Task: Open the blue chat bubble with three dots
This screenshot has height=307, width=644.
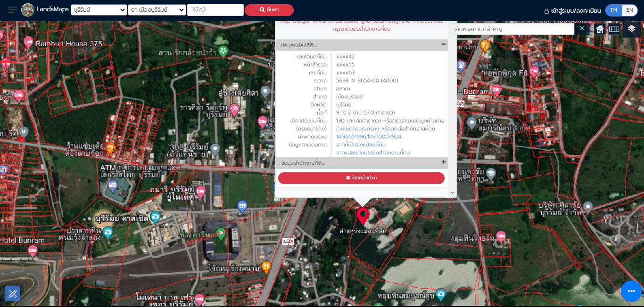Action: coord(631,291)
